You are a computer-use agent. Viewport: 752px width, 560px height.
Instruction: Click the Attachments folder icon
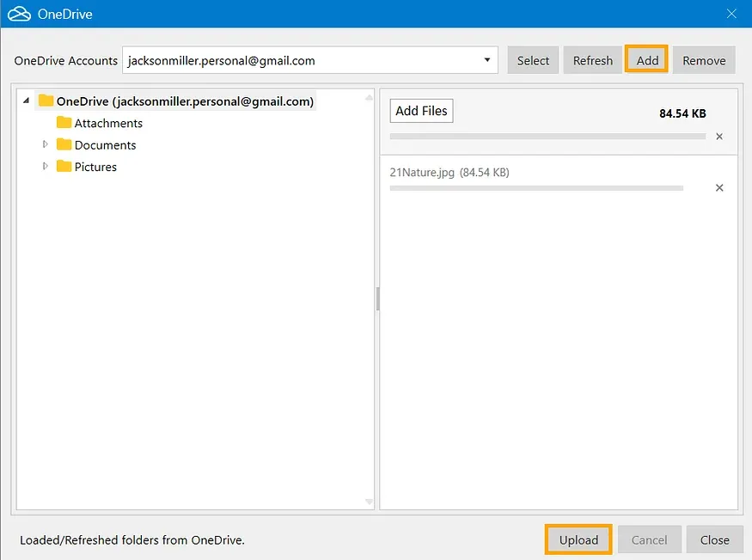pyautogui.click(x=64, y=122)
